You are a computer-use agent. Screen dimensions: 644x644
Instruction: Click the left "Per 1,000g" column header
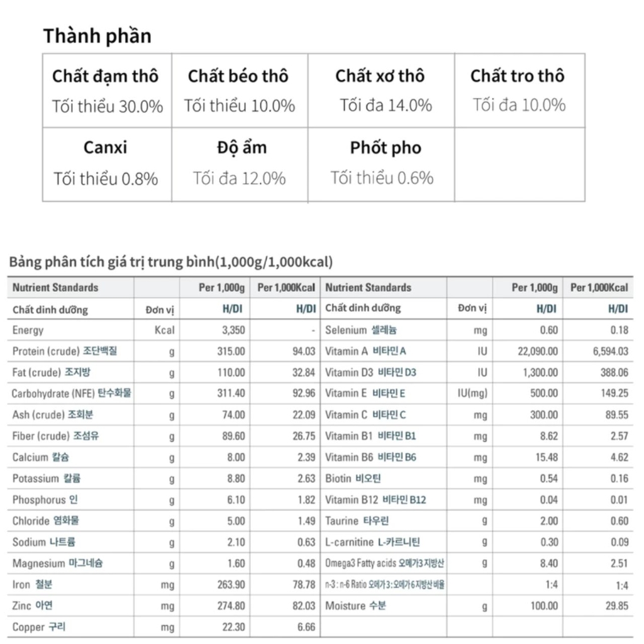(221, 287)
